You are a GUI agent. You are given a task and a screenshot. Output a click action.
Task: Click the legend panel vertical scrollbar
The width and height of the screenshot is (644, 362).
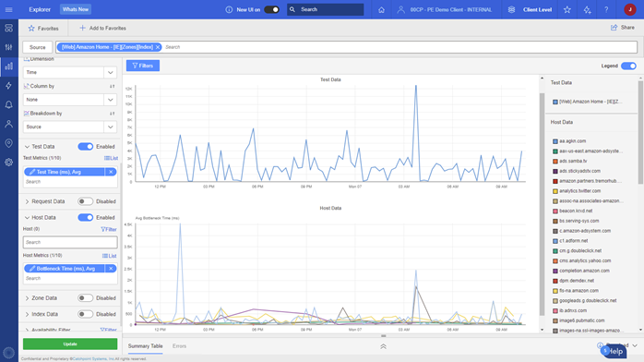640,132
